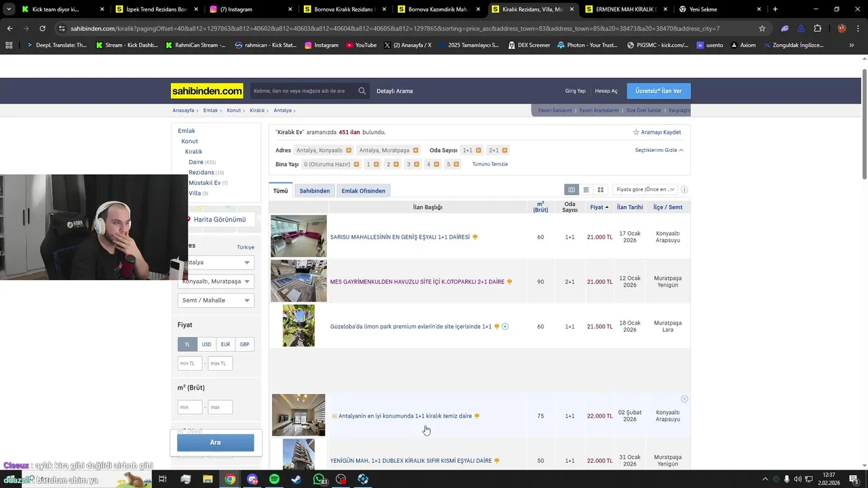
Task: Select GBP currency
Action: click(x=245, y=344)
